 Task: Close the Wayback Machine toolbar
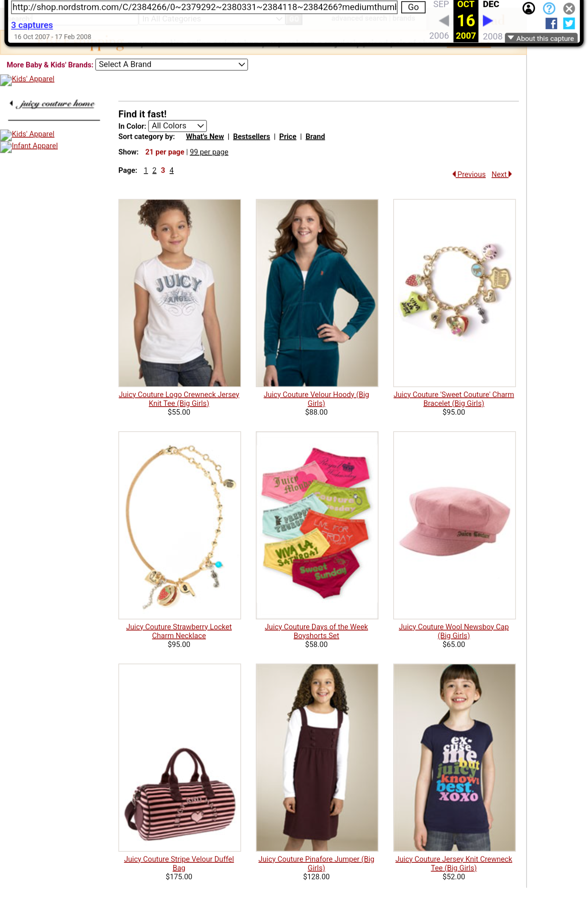pyautogui.click(x=569, y=8)
